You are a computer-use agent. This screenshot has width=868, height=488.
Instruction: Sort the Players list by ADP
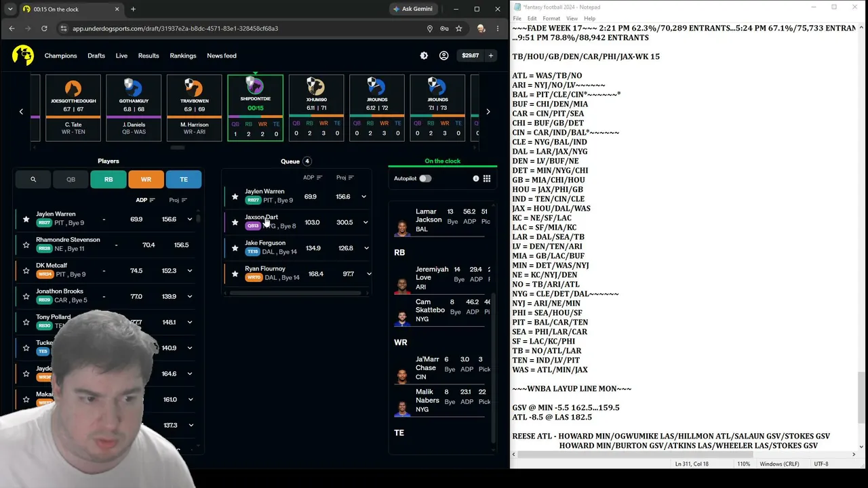[145, 200]
